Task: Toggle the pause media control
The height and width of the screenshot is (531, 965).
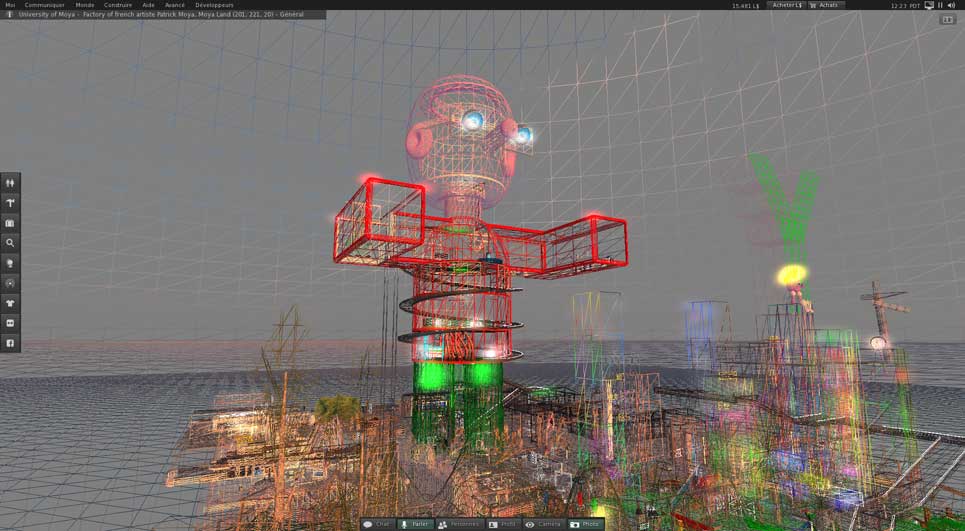Action: (x=940, y=5)
